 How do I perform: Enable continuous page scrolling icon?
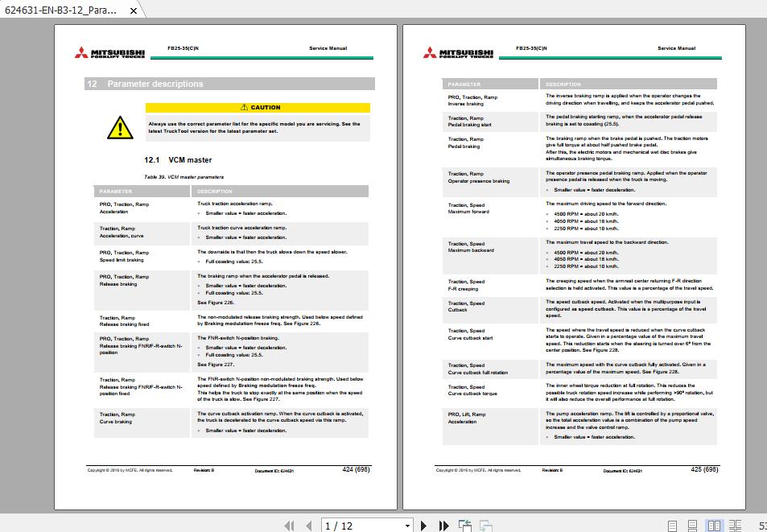pos(692,525)
